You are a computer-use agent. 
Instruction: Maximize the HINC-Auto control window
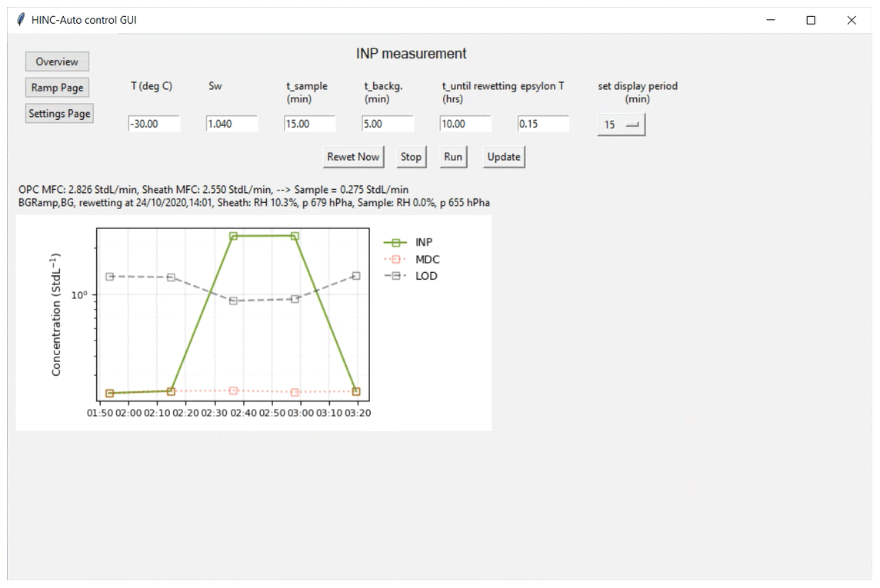tap(810, 21)
